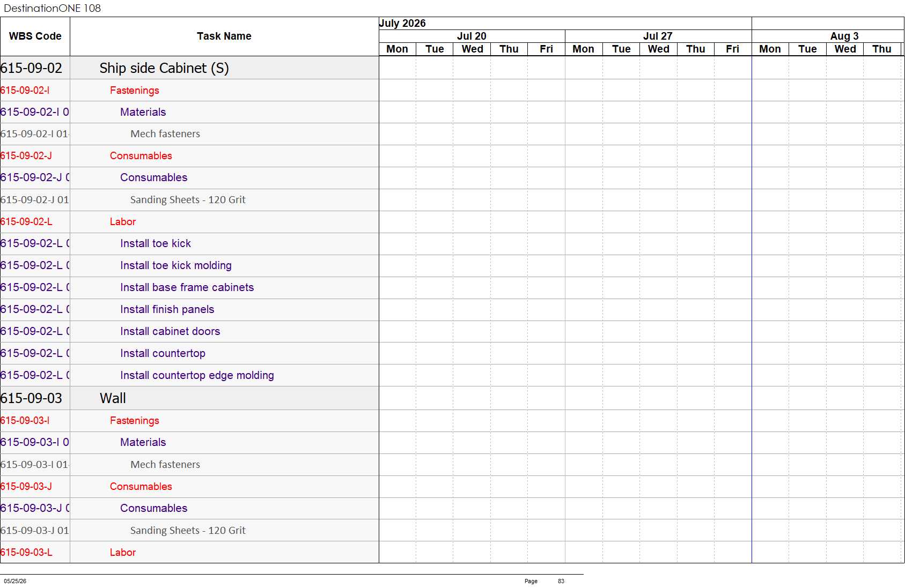Select Fastenings under 615-09-03-I
Image resolution: width=905 pixels, height=588 pixels.
pos(134,420)
